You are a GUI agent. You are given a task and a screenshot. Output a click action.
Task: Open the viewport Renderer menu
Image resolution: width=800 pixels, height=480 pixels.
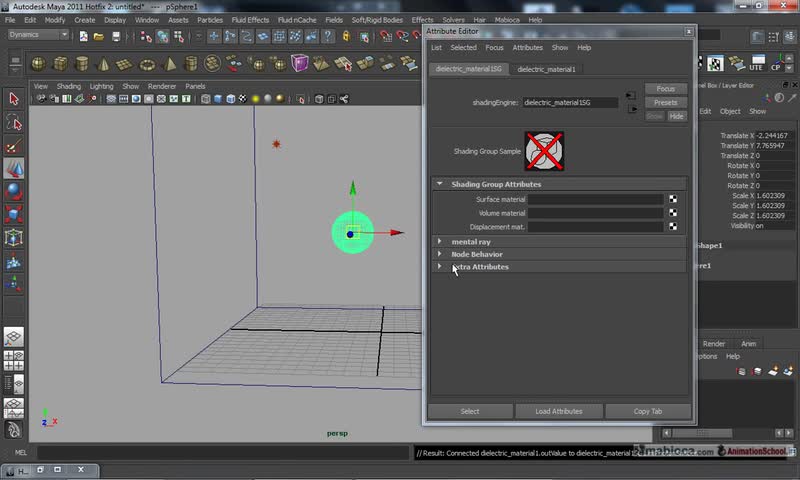coord(162,86)
